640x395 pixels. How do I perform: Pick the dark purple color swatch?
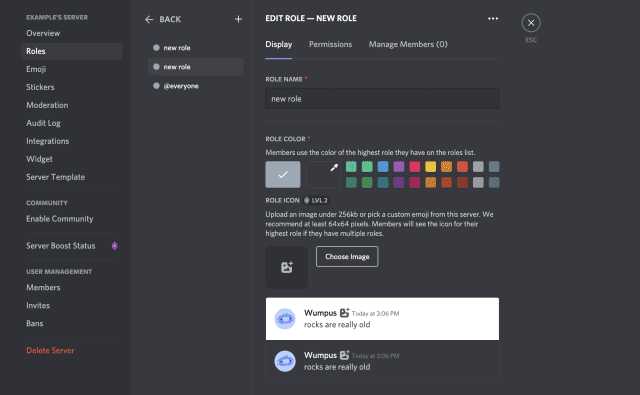pos(399,182)
